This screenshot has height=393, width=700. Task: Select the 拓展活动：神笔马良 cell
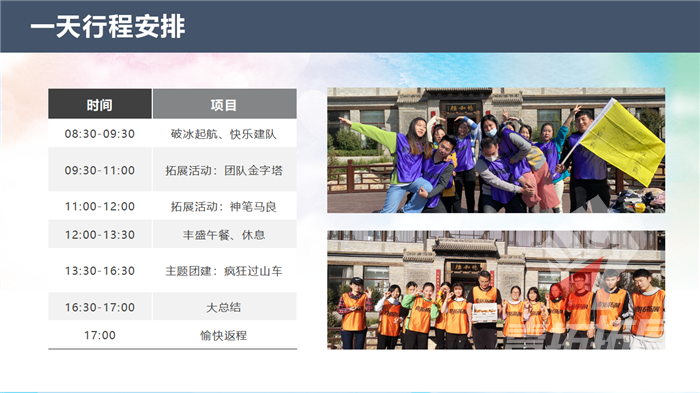click(225, 206)
